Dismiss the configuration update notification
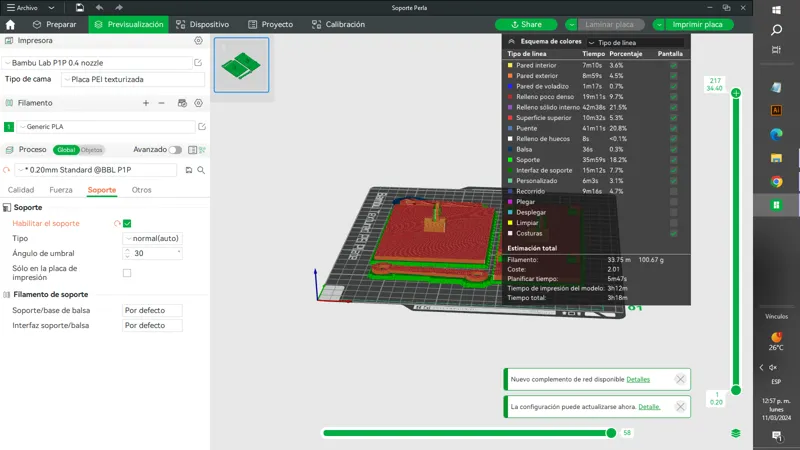Image resolution: width=800 pixels, height=450 pixels. click(x=680, y=407)
